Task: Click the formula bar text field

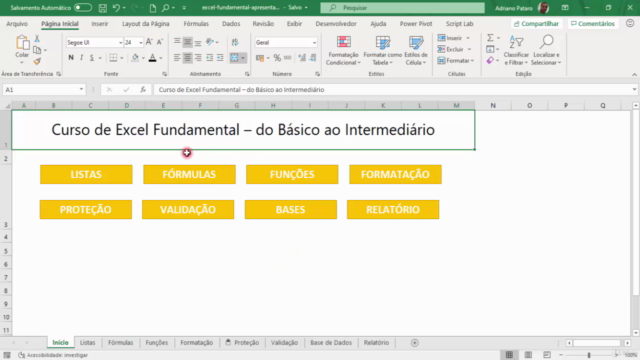Action: 394,89
